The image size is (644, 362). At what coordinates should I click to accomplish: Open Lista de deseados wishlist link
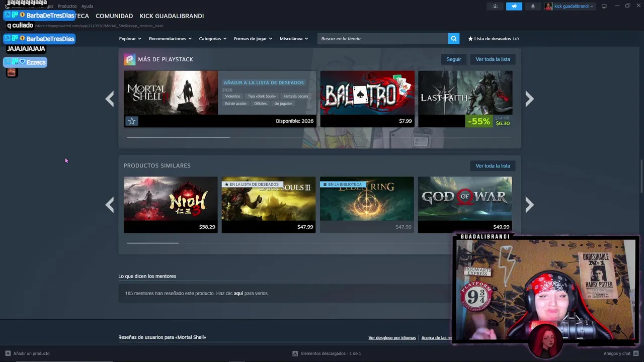coord(493,39)
